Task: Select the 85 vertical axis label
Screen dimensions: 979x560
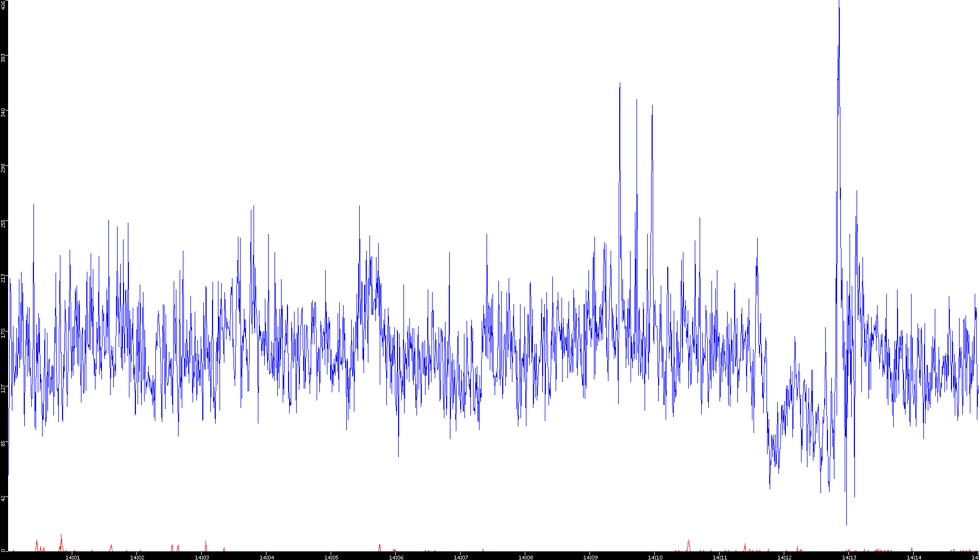Action: tap(3, 443)
